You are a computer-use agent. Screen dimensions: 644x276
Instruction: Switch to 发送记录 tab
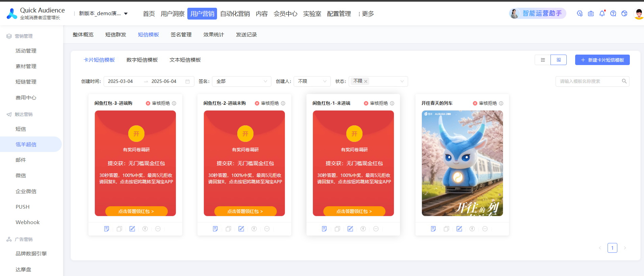[x=246, y=35]
